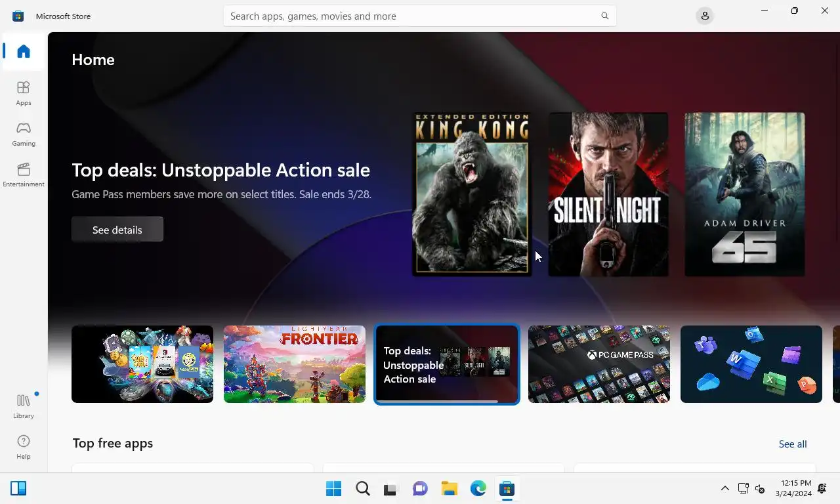Minimize the Microsoft Store window

click(x=765, y=10)
